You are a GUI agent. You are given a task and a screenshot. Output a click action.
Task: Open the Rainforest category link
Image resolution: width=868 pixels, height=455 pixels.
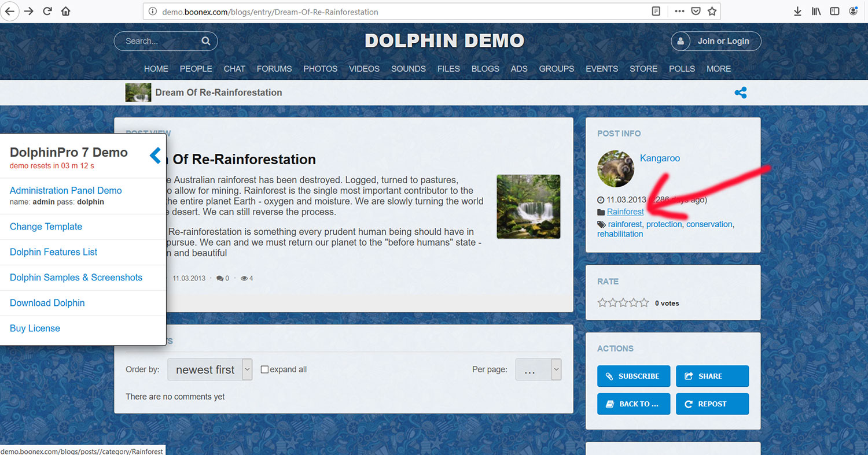[625, 212]
